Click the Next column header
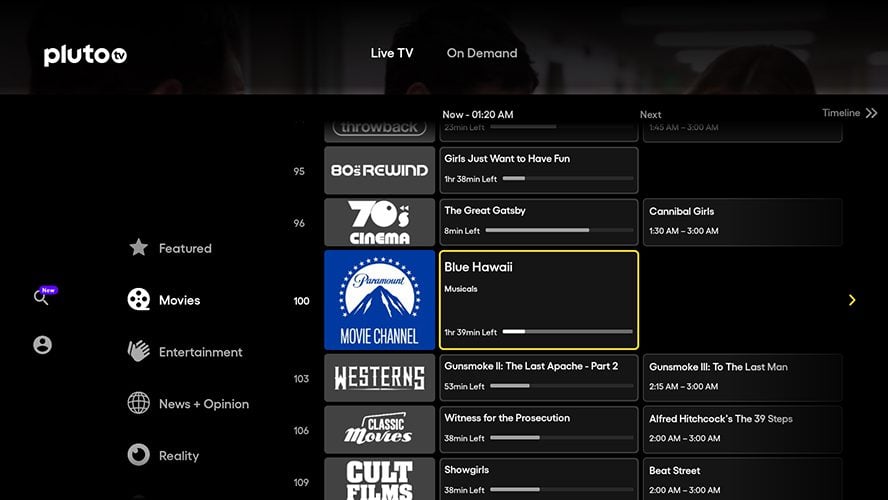Viewport: 888px width, 500px height. [651, 114]
